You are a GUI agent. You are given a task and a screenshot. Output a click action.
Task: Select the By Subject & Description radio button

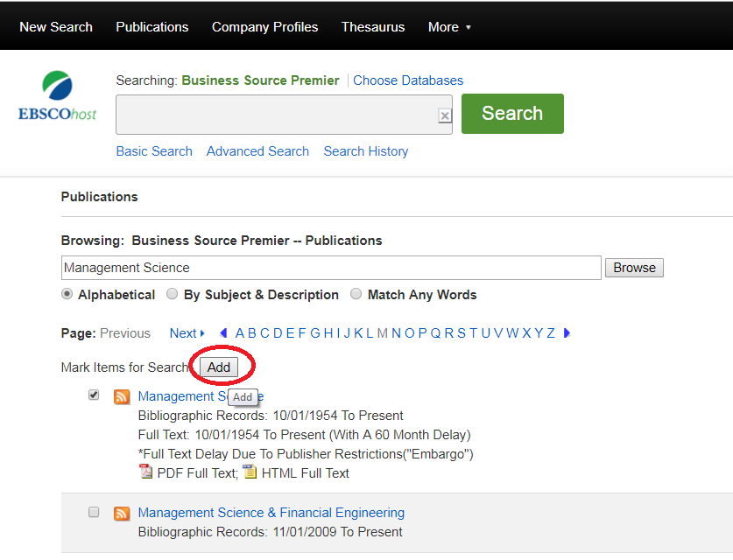pyautogui.click(x=172, y=294)
